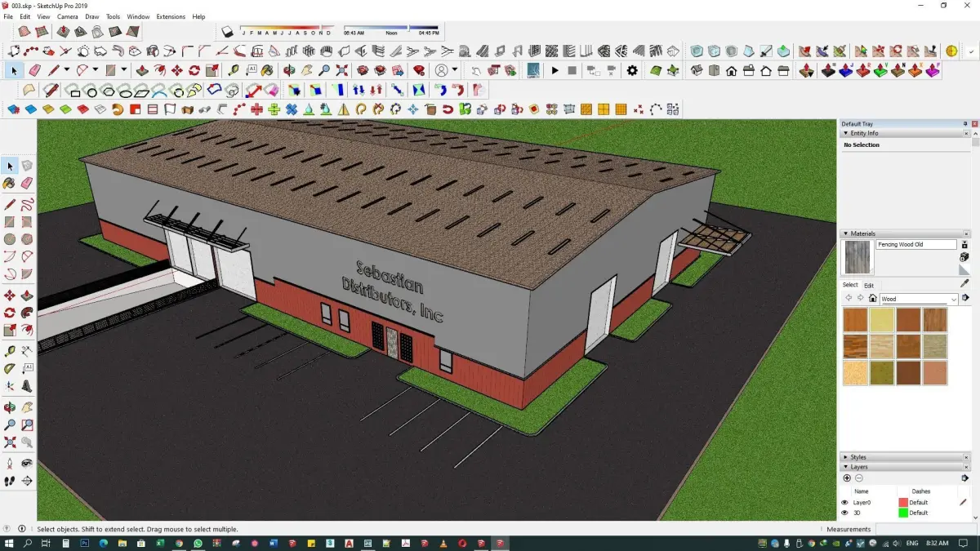
Task: Switch to Front house view
Action: [x=731, y=70]
